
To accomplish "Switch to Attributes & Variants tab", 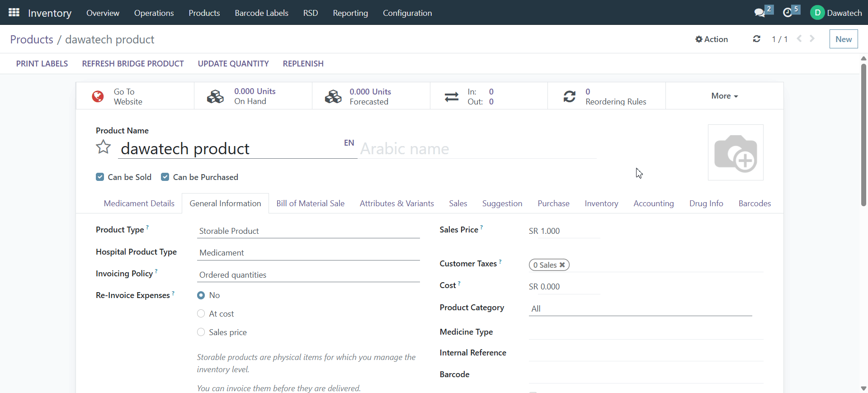I will point(397,204).
